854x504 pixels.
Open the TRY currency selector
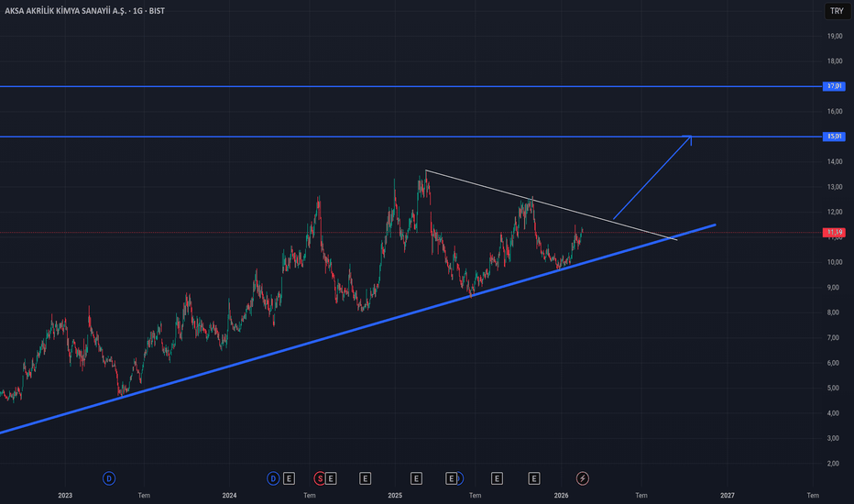tap(837, 11)
